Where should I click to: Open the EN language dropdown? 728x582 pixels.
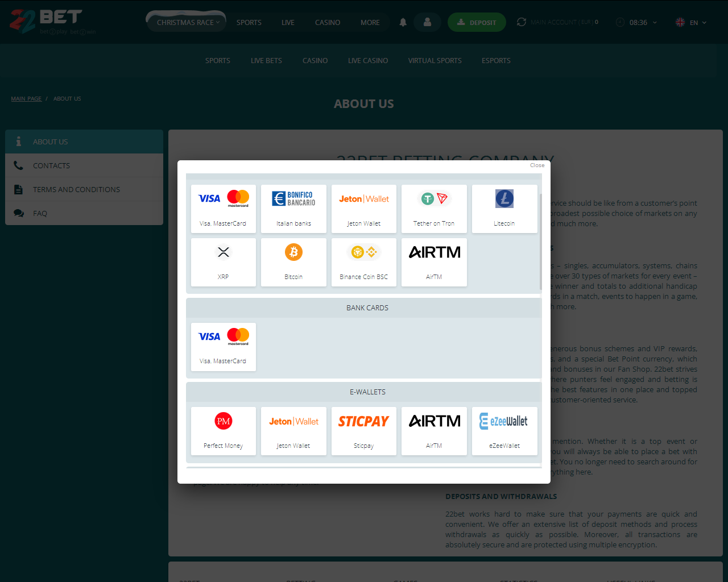tap(698, 23)
